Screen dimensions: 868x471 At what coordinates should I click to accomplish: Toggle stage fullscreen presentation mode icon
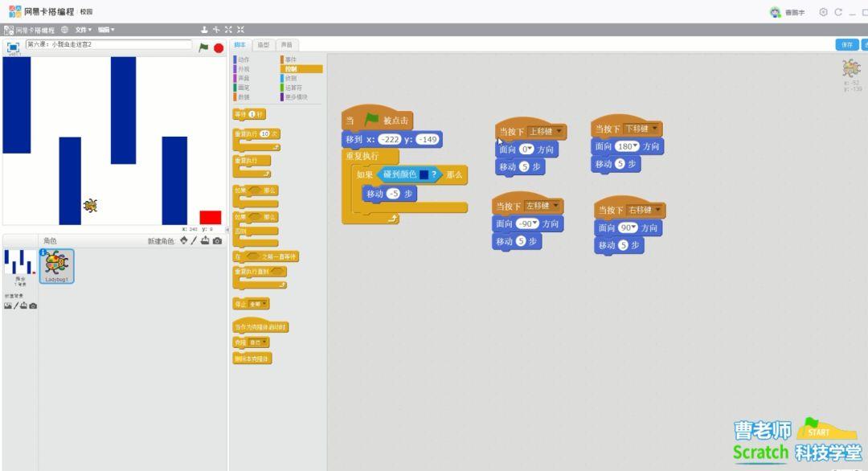click(14, 47)
